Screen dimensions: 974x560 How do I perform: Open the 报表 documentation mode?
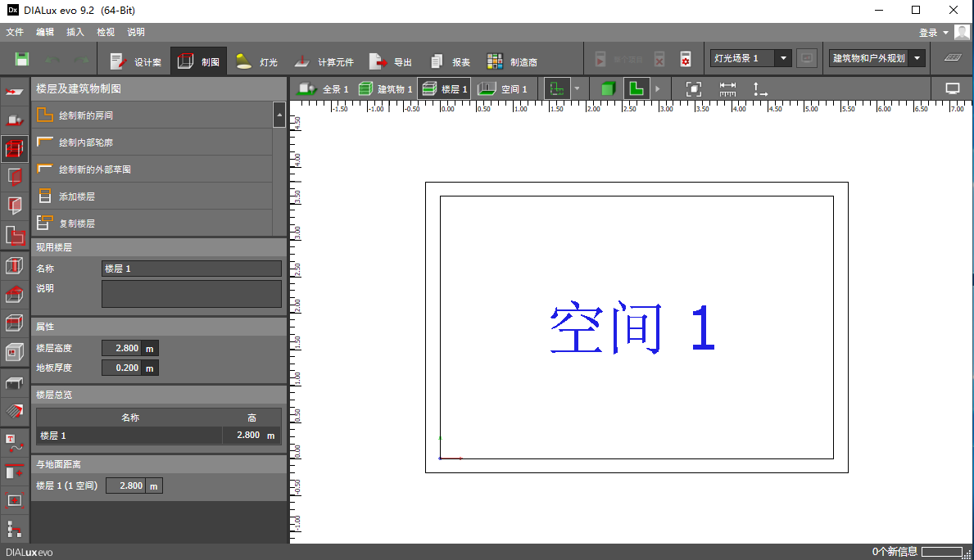click(x=451, y=61)
